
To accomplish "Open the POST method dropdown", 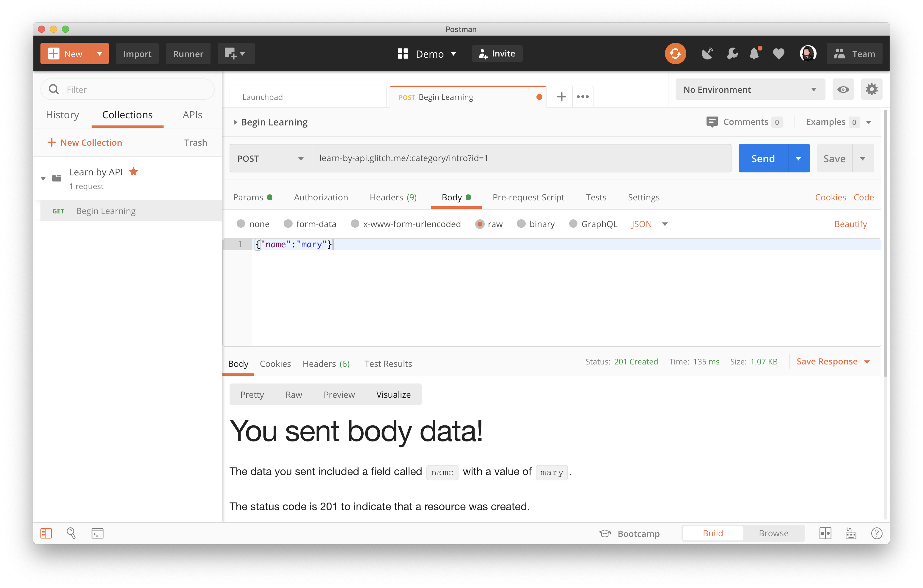I will [271, 158].
